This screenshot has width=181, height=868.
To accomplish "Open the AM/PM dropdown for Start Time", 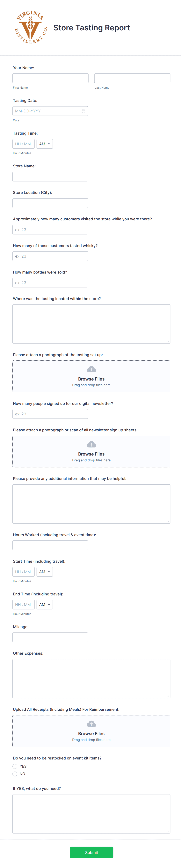I will (44, 572).
